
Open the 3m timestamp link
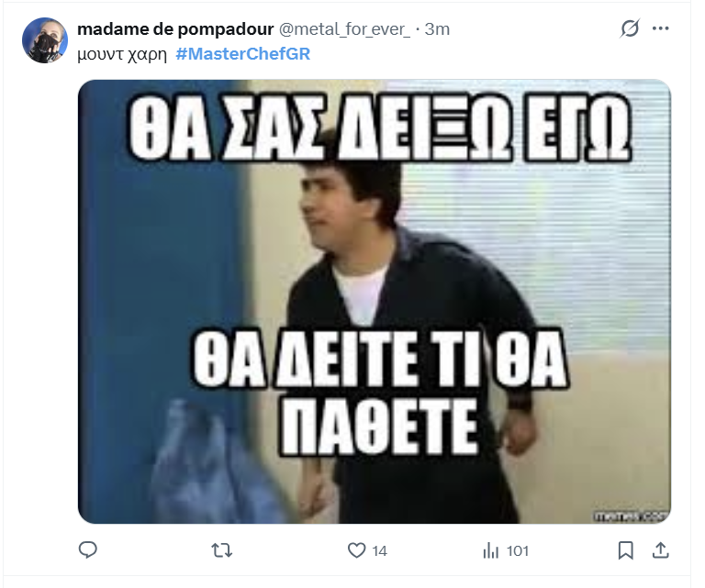coord(437,29)
